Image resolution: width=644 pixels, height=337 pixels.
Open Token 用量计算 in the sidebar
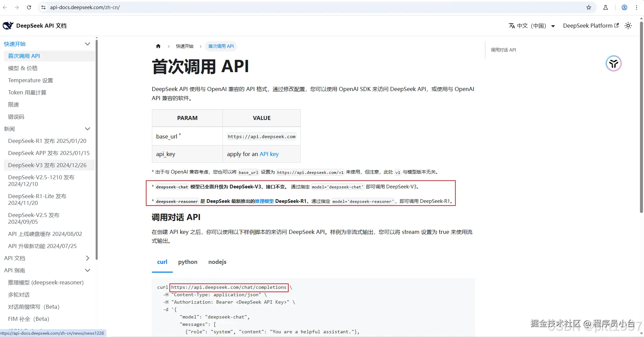click(x=50, y=92)
